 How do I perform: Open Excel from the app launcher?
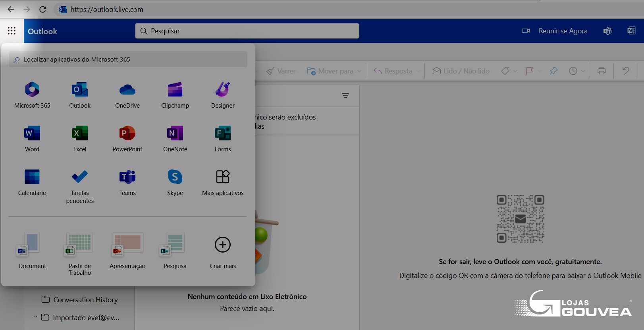(80, 139)
